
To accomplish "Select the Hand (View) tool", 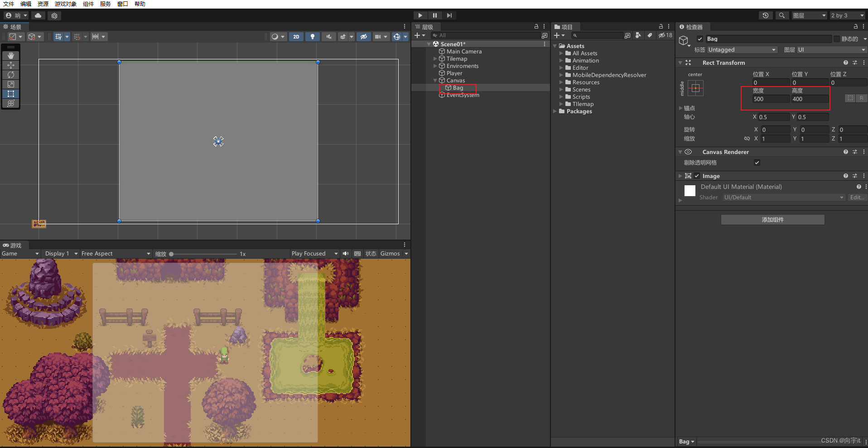I will [11, 56].
